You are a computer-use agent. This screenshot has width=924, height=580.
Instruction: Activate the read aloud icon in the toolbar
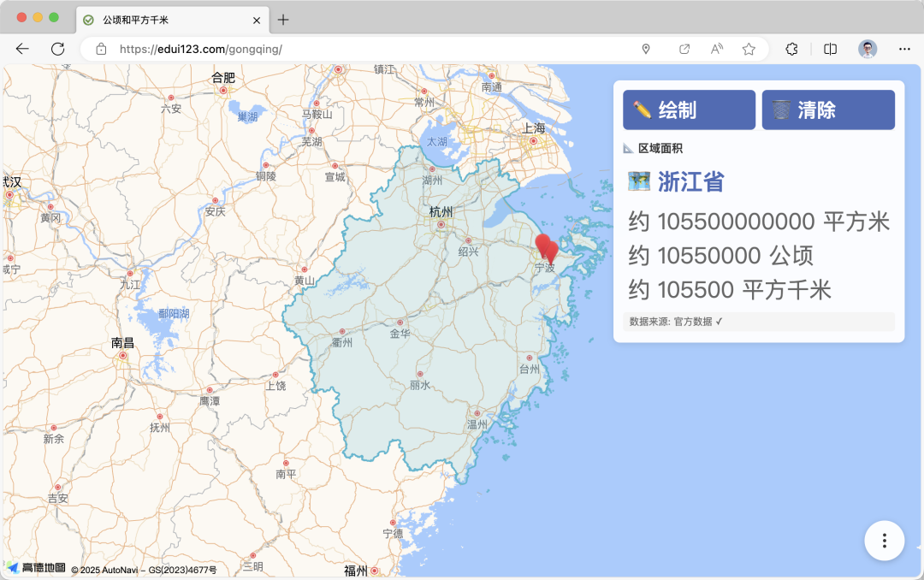click(716, 49)
